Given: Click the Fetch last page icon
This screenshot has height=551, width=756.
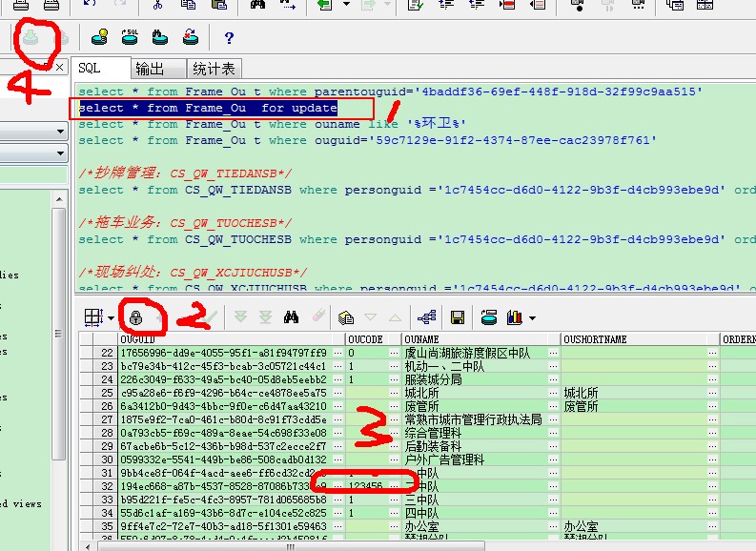Looking at the screenshot, I should point(266,316).
